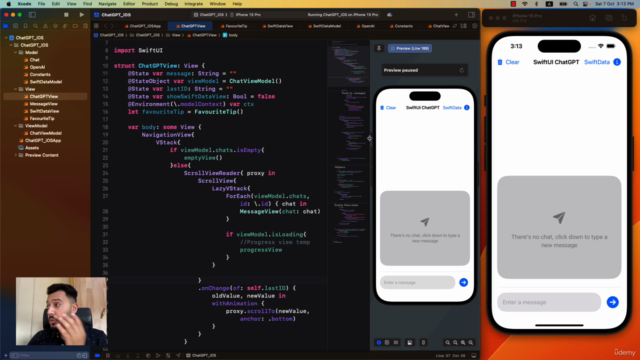Open the breakpoint navigator icon

pyautogui.click(x=76, y=26)
